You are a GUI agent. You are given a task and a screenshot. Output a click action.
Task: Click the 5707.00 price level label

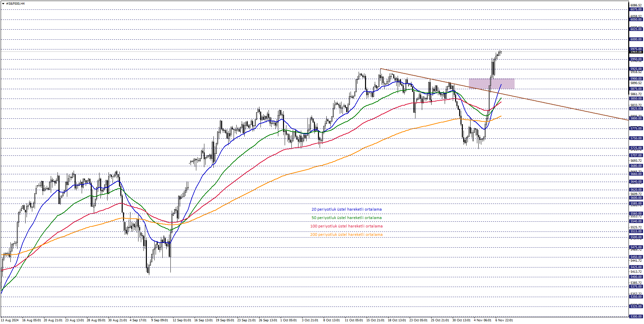pyautogui.click(x=636, y=155)
